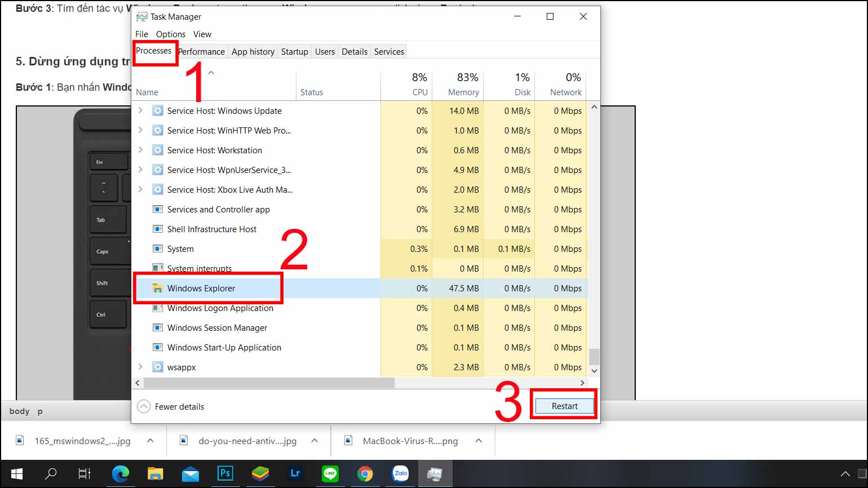Launch BlueStacks from the taskbar
Viewport: 868px width, 488px height.
pyautogui.click(x=260, y=474)
